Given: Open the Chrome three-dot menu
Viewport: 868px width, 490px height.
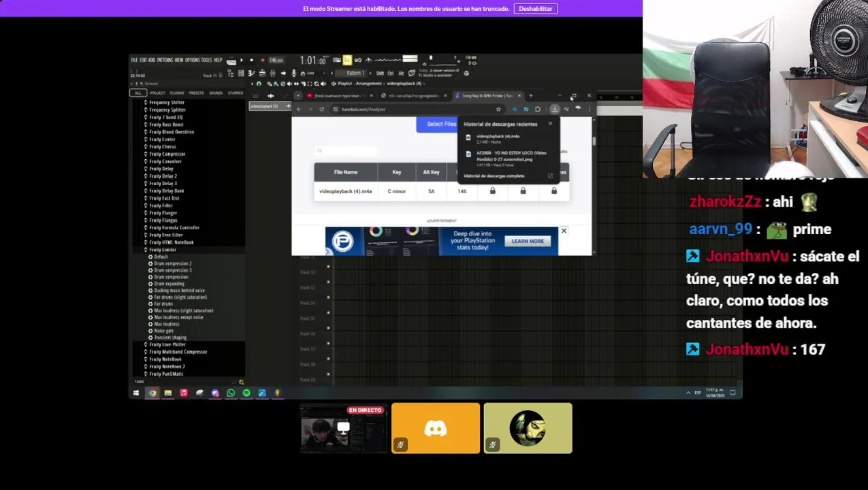Looking at the screenshot, I should click(x=590, y=109).
